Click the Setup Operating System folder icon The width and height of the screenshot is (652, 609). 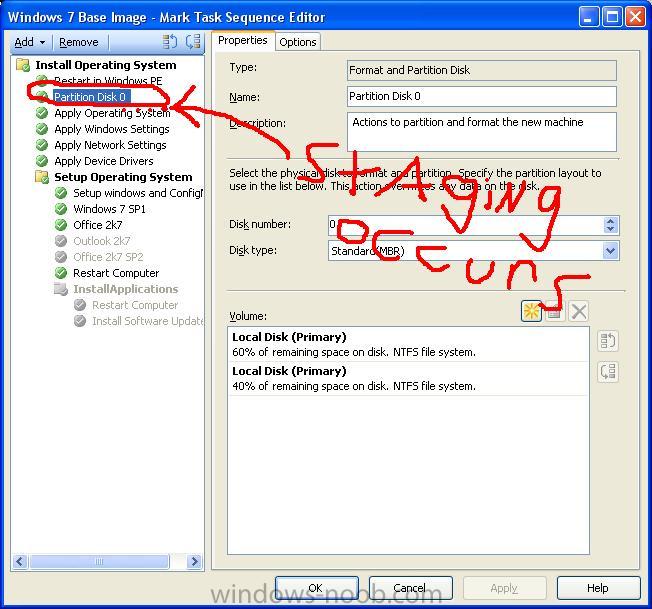pos(42,177)
